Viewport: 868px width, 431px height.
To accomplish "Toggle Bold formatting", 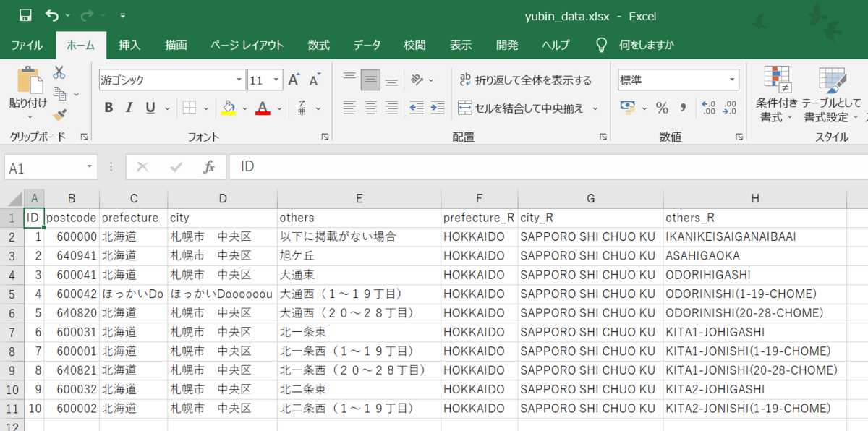I will pos(109,108).
